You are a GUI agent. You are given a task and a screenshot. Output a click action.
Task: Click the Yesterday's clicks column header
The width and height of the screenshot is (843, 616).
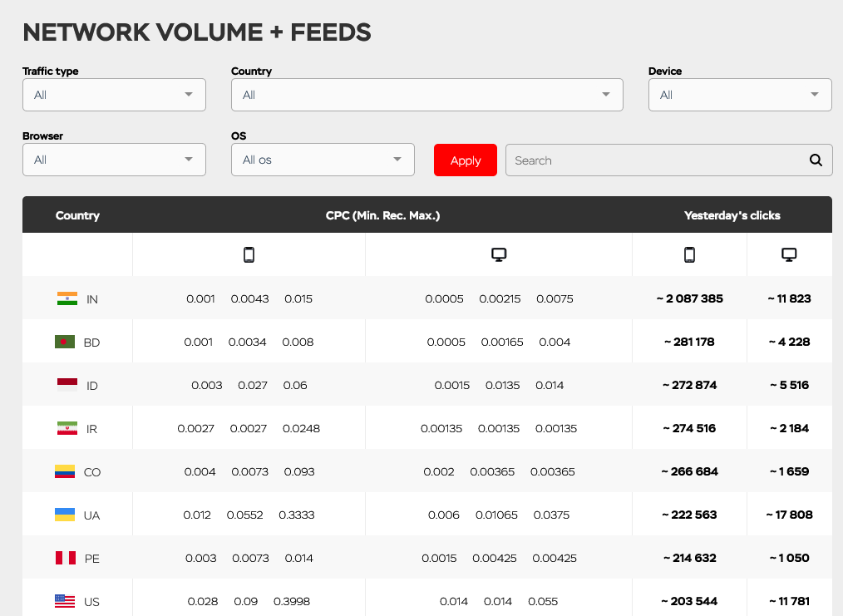(732, 215)
